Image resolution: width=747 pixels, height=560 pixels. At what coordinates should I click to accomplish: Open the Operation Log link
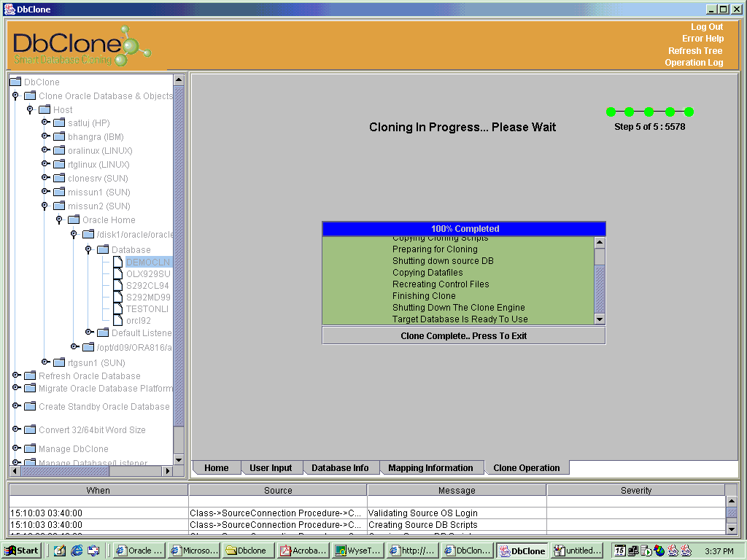point(694,63)
